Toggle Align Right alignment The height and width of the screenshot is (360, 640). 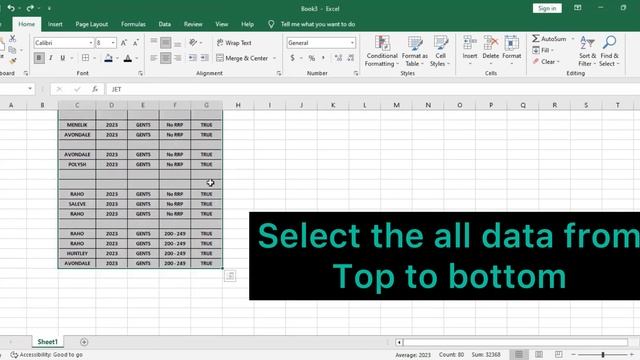tap(178, 58)
